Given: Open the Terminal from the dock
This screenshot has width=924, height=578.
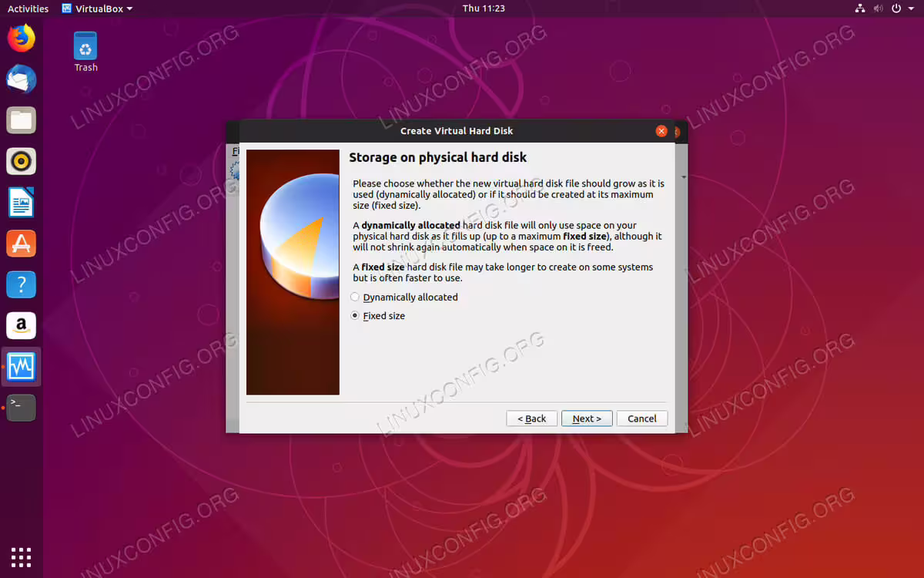Looking at the screenshot, I should [21, 408].
